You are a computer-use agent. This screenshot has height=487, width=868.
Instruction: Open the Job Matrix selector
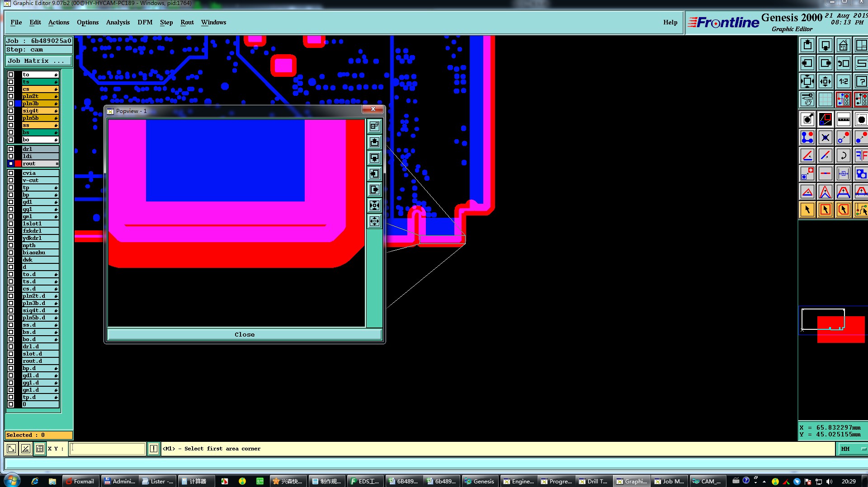[x=38, y=61]
